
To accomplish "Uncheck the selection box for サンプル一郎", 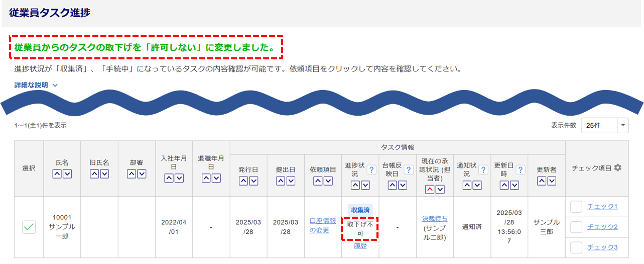I will 29,227.
